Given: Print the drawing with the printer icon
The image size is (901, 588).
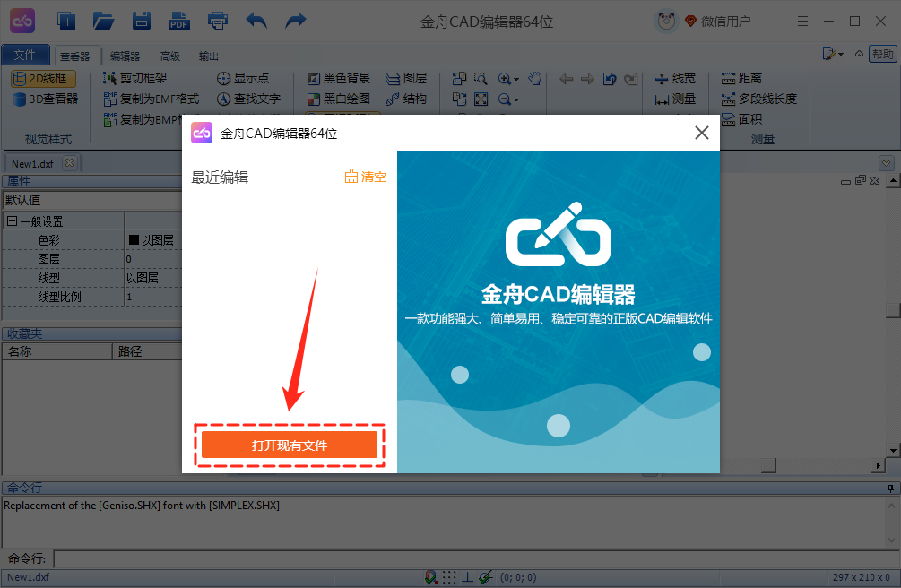Looking at the screenshot, I should (x=218, y=22).
